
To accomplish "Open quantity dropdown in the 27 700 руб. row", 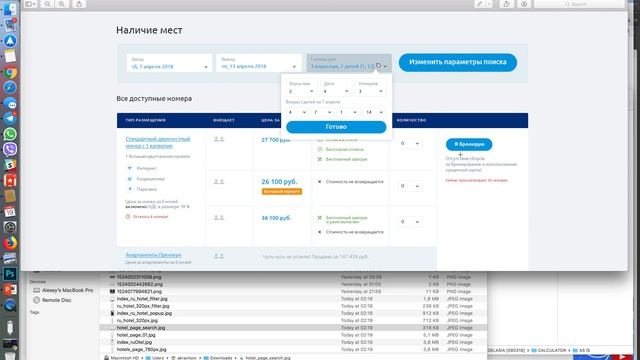I will pos(409,143).
